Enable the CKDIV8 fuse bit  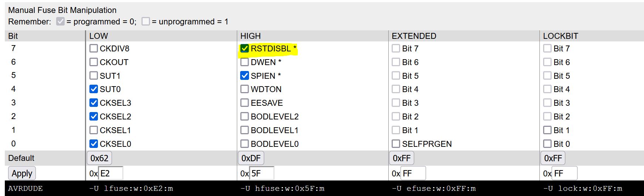pos(94,48)
